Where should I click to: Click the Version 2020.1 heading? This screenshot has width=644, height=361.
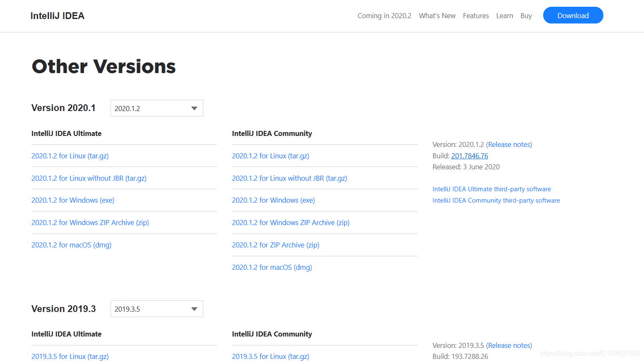[x=63, y=108]
